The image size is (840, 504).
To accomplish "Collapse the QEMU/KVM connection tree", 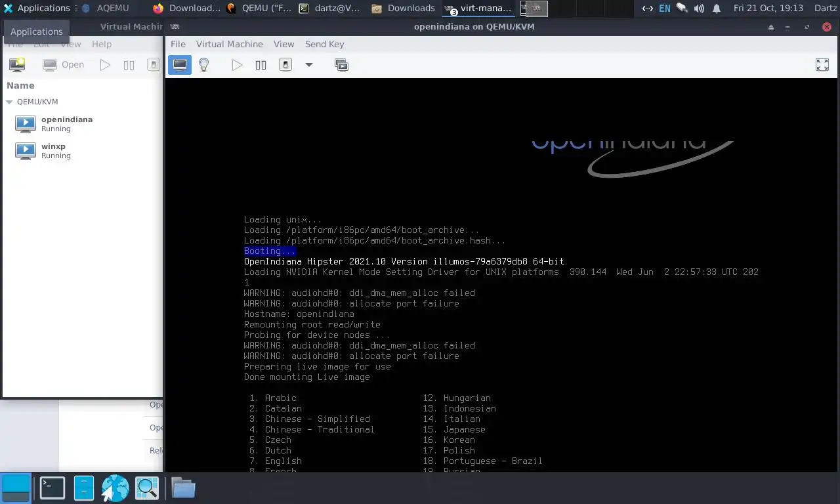I will click(x=9, y=102).
